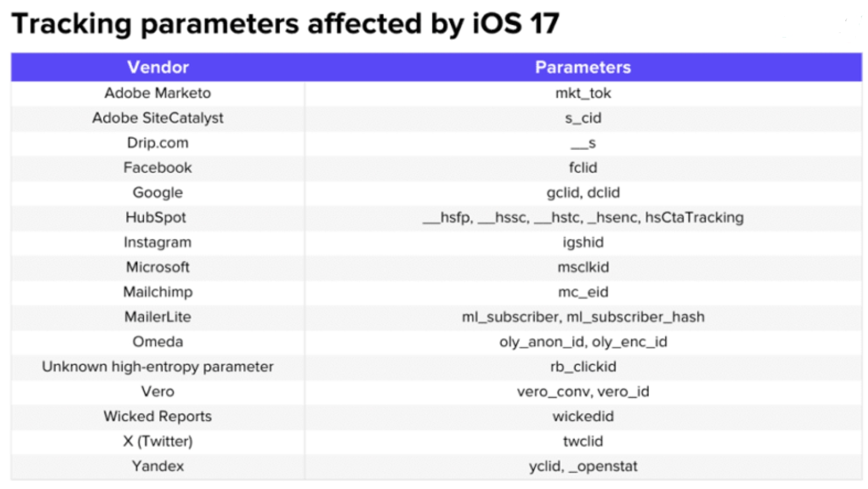Screen dimensions: 868x489
Task: Select the msclkid parameter cell
Action: [583, 267]
